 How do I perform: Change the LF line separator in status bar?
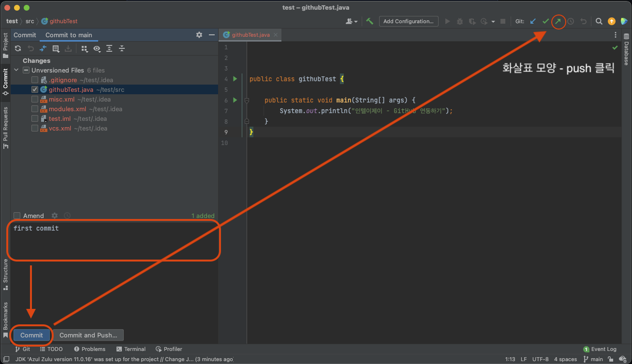[524, 359]
